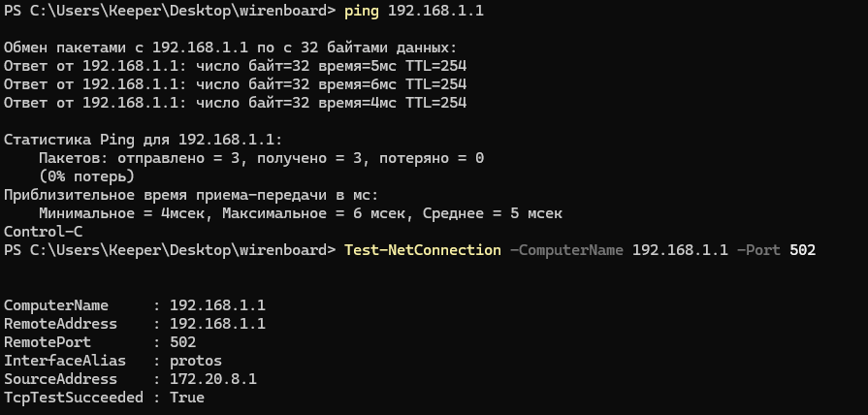Click the Control-C line

coord(44,232)
